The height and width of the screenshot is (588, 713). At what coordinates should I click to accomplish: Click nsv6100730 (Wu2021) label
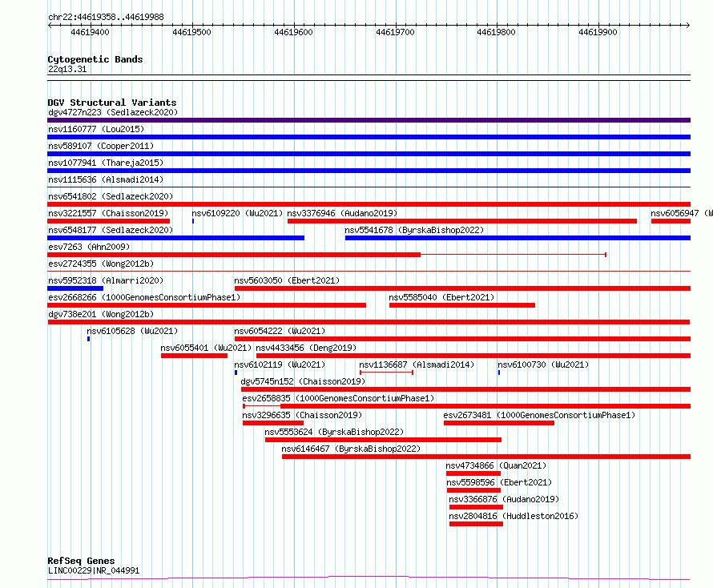[x=543, y=364]
